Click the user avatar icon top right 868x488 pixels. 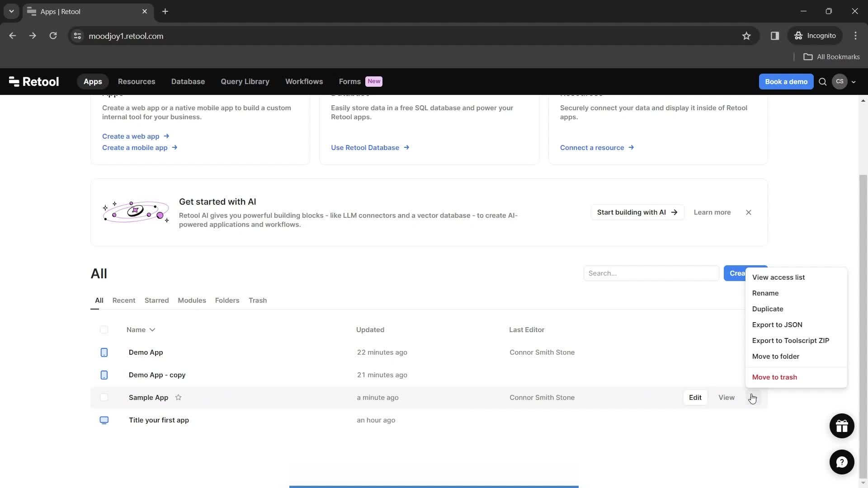[840, 81]
